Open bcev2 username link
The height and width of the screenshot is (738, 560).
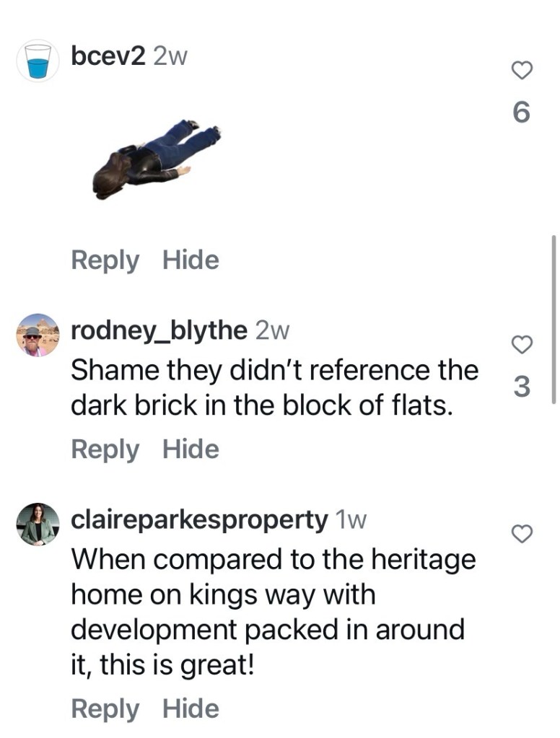[x=108, y=56]
